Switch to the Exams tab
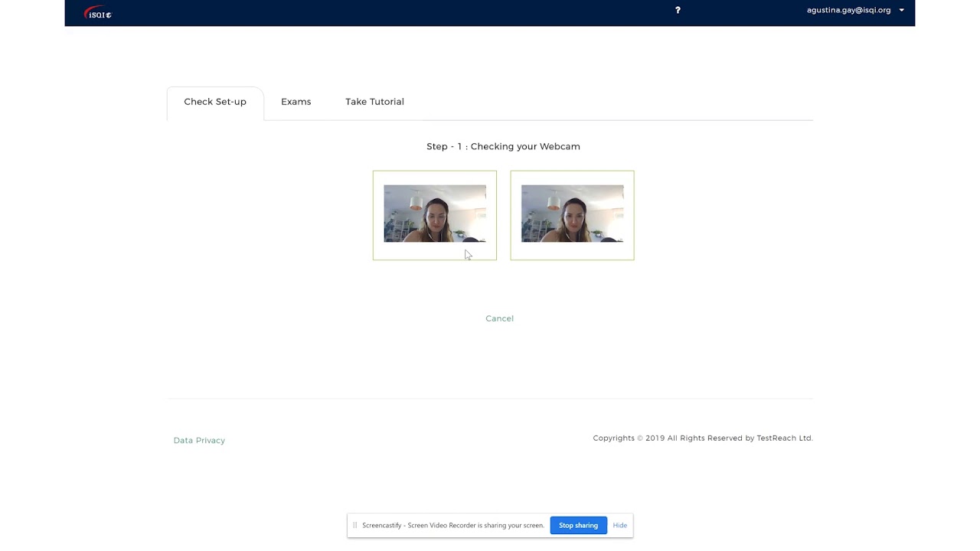Screen dimensions: 980x551 click(296, 102)
